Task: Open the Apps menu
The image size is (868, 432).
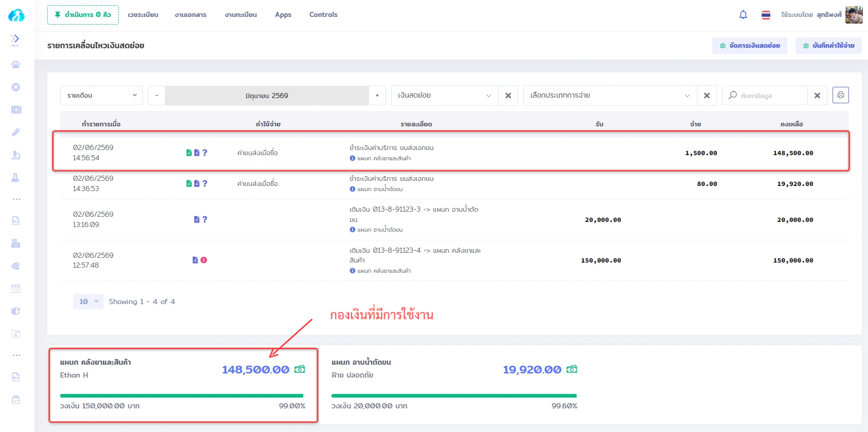Action: (283, 15)
